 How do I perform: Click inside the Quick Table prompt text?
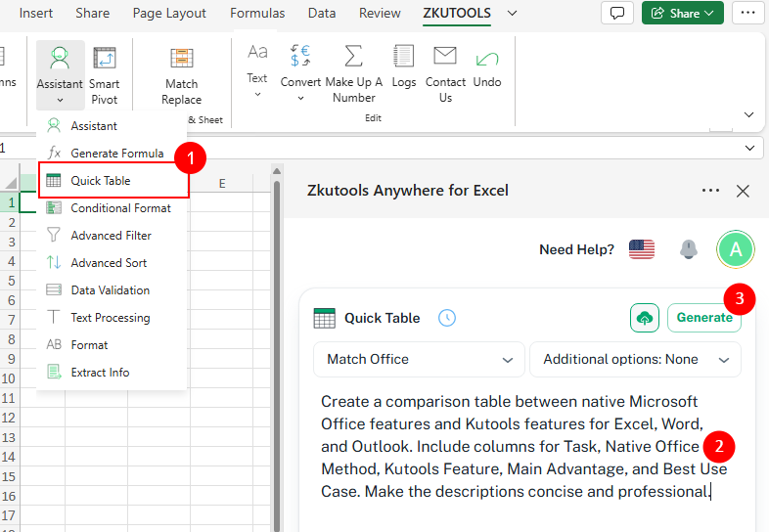[523, 446]
